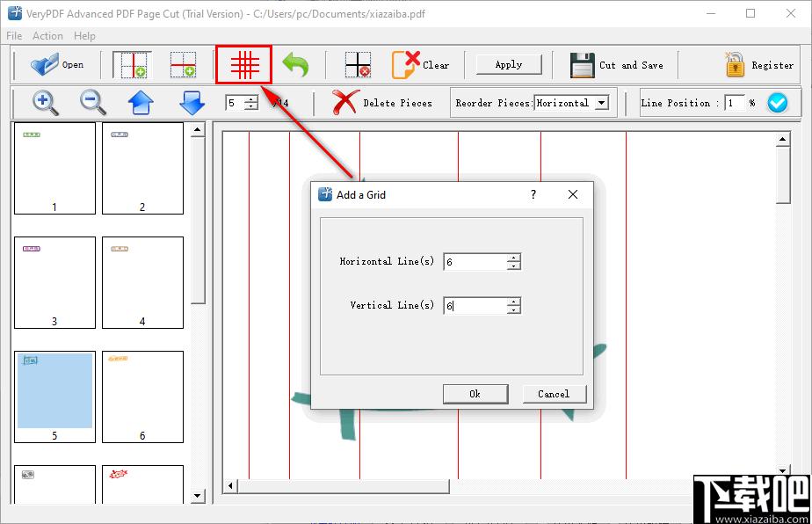
Task: Click the Horizontal Line(s) input field
Action: point(475,262)
